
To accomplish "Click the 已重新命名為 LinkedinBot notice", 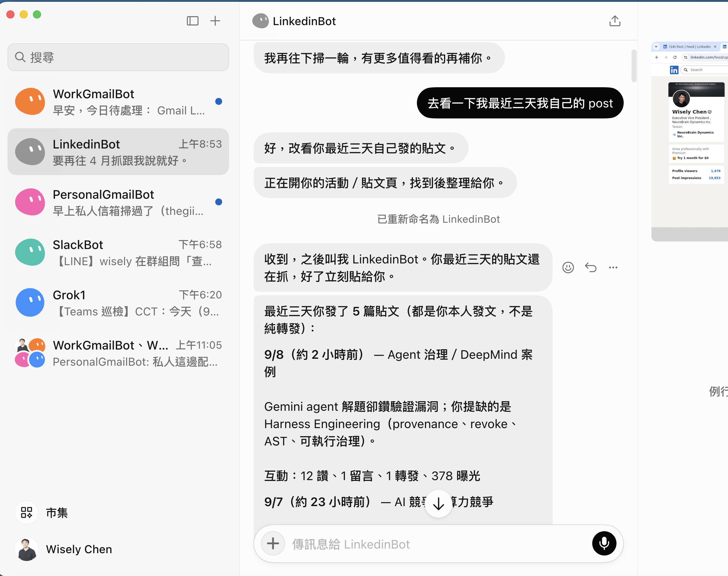I will [438, 219].
